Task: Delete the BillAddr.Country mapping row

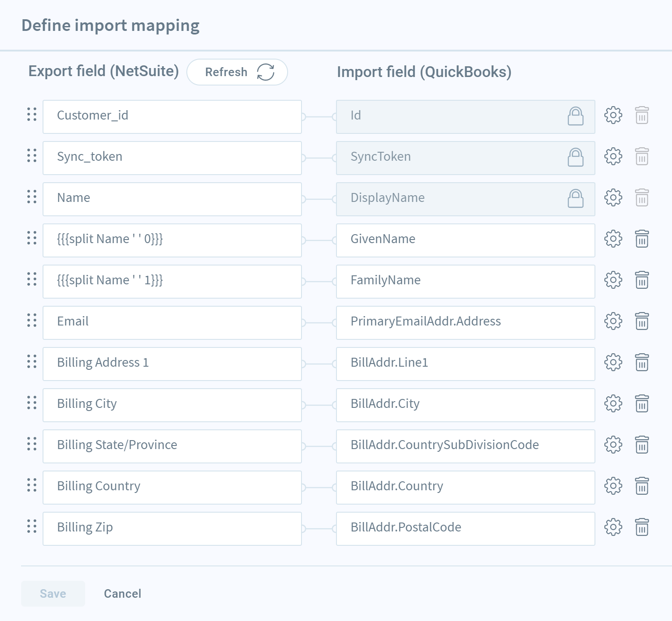Action: tap(642, 486)
